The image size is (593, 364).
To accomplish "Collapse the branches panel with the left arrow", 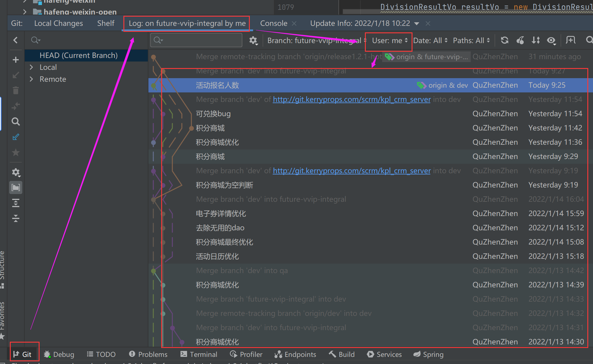I will pyautogui.click(x=15, y=40).
